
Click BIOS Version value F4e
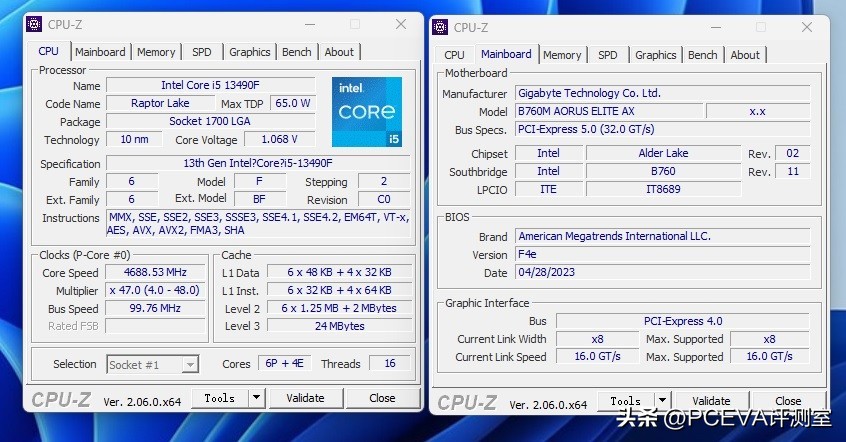click(663, 254)
